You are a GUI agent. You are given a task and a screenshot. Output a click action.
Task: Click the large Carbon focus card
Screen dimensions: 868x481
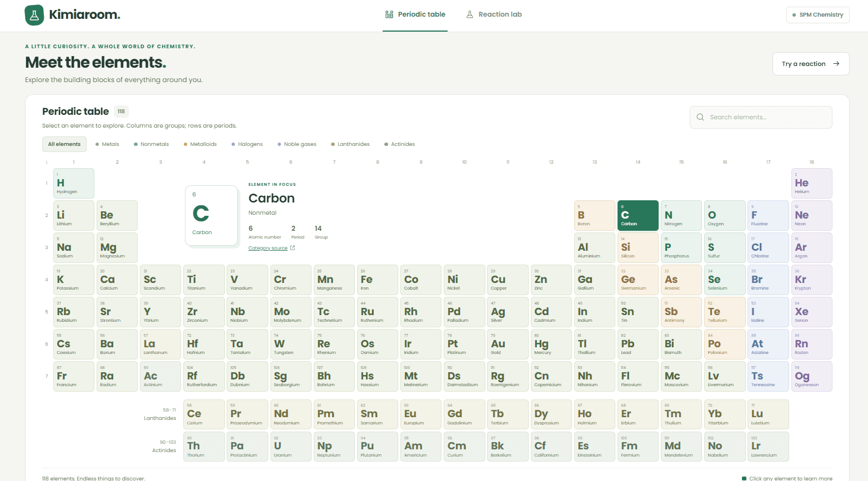click(212, 215)
